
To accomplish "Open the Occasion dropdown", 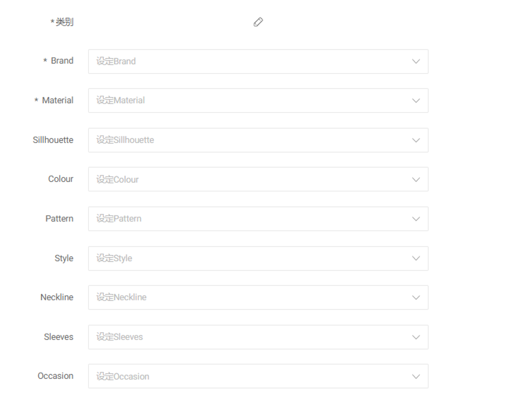I will [x=258, y=376].
